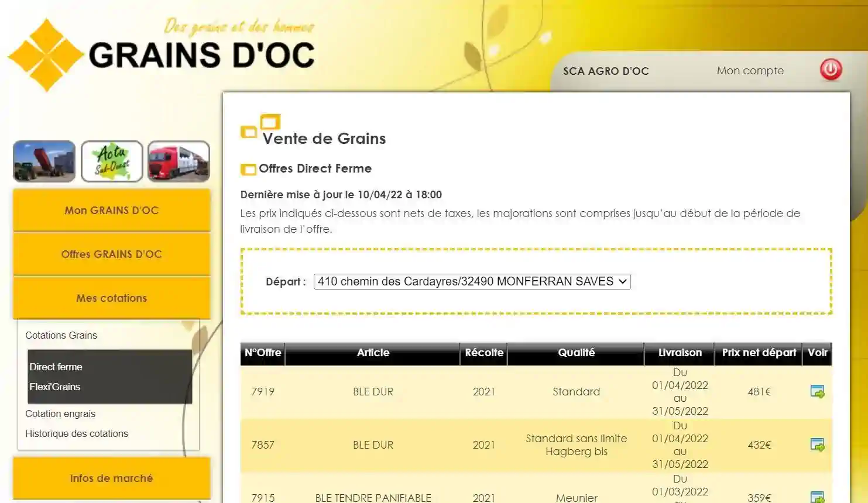Click the red power logout icon
The image size is (868, 503).
831,70
